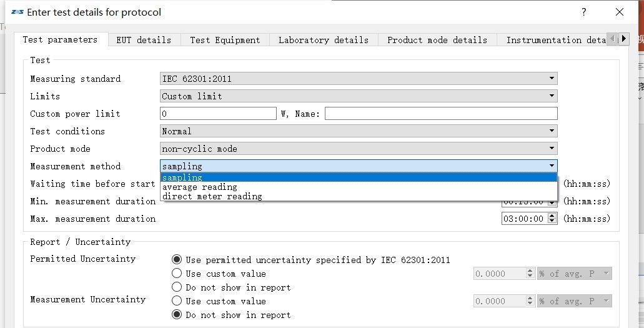Screen dimensions: 644x328
Task: Choose 'Use custom value' for Measurement Uncertainty
Action: click(x=177, y=301)
